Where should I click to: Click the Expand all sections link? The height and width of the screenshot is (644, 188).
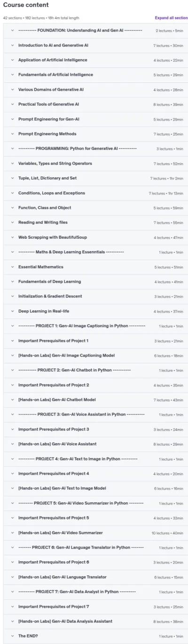point(171,18)
